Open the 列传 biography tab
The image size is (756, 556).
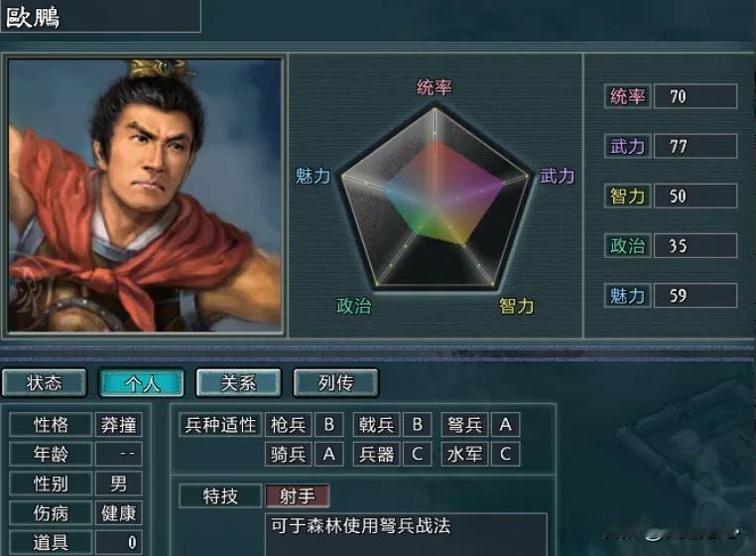click(336, 383)
